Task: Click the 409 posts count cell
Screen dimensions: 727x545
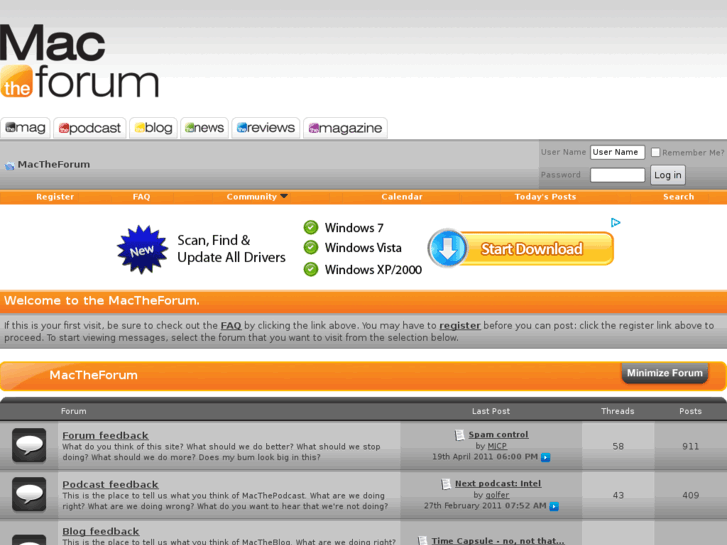Action: [x=690, y=495]
